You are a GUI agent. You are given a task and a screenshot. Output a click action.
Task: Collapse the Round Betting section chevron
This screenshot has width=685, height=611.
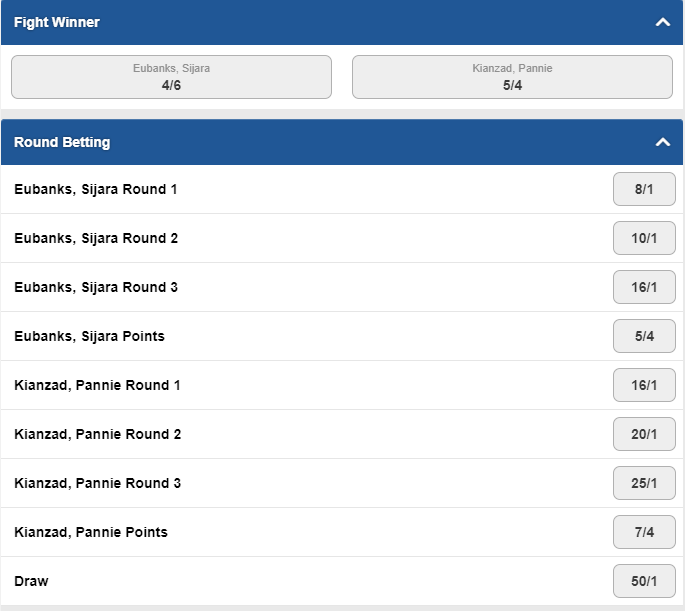tap(663, 142)
